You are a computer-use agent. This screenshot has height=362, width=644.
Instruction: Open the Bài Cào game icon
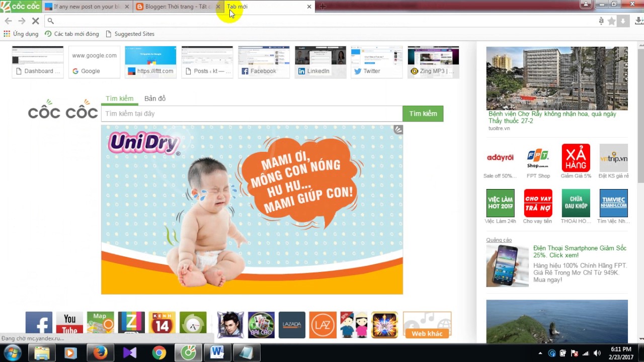tap(261, 325)
